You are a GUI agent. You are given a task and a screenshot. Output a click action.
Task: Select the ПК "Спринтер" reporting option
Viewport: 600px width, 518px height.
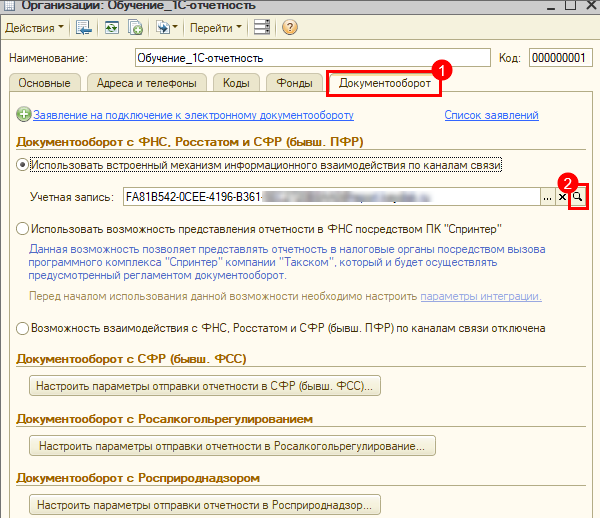[x=23, y=229]
